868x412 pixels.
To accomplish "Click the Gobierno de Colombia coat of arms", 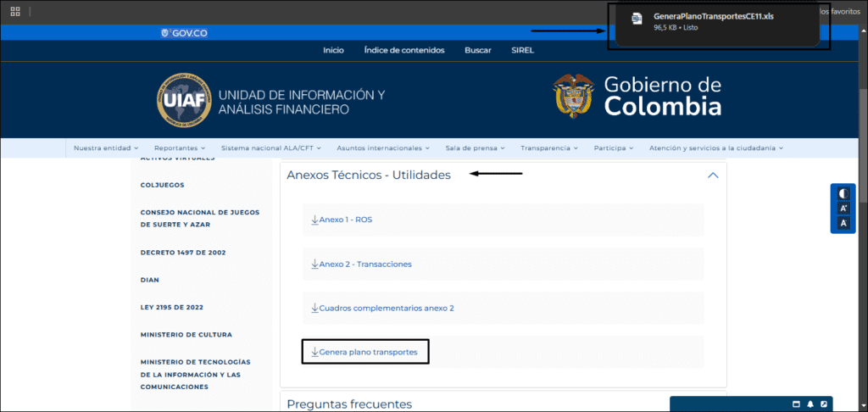I will [573, 96].
